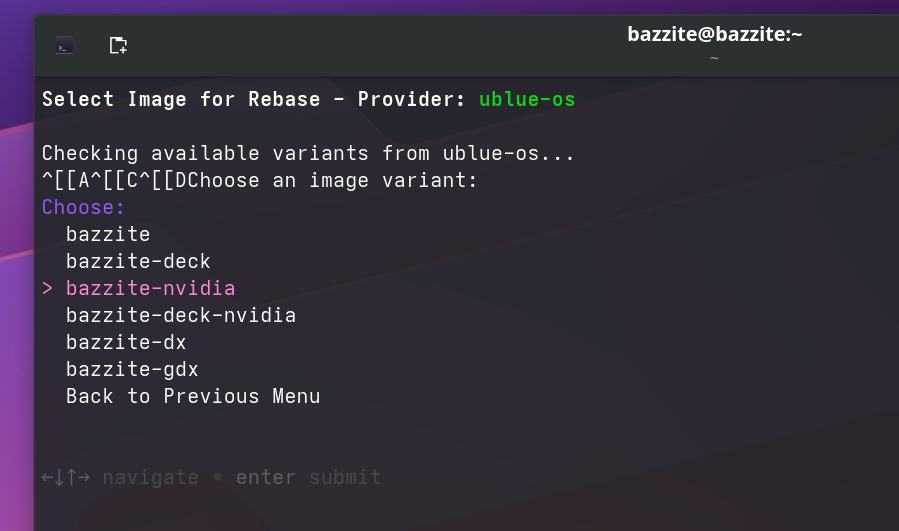Select the bazzite image variant
The image size is (899, 531).
[x=108, y=234]
